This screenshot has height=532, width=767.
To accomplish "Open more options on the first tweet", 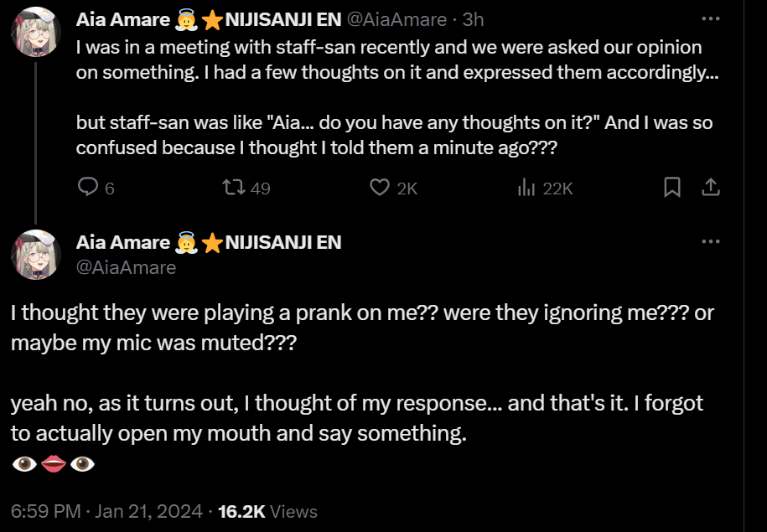I will click(x=710, y=18).
